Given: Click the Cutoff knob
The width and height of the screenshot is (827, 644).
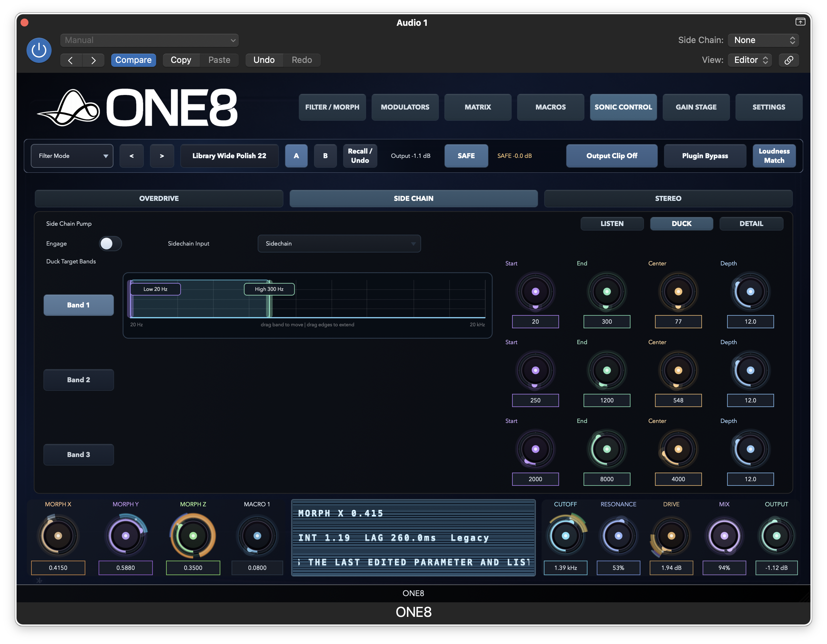Looking at the screenshot, I should coord(566,536).
